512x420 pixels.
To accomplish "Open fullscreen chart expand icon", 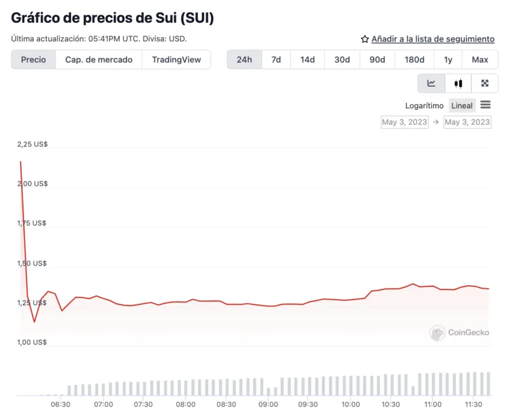I will click(484, 84).
